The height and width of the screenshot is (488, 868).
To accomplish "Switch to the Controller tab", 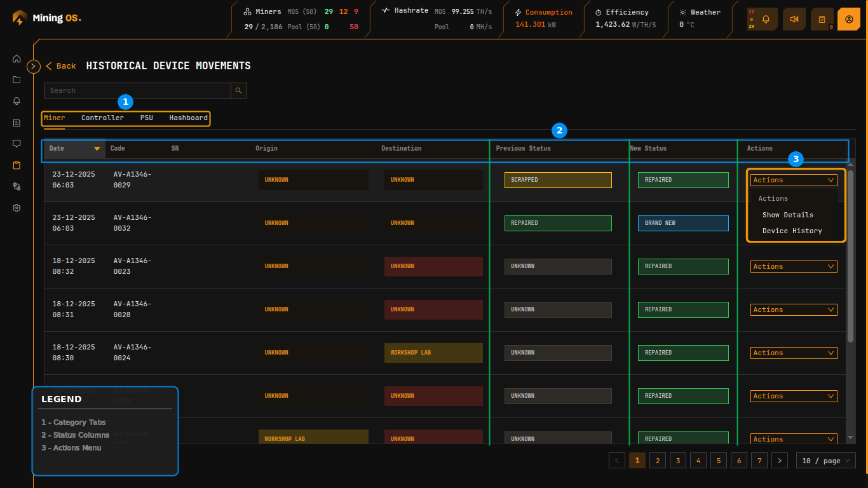I will click(102, 118).
